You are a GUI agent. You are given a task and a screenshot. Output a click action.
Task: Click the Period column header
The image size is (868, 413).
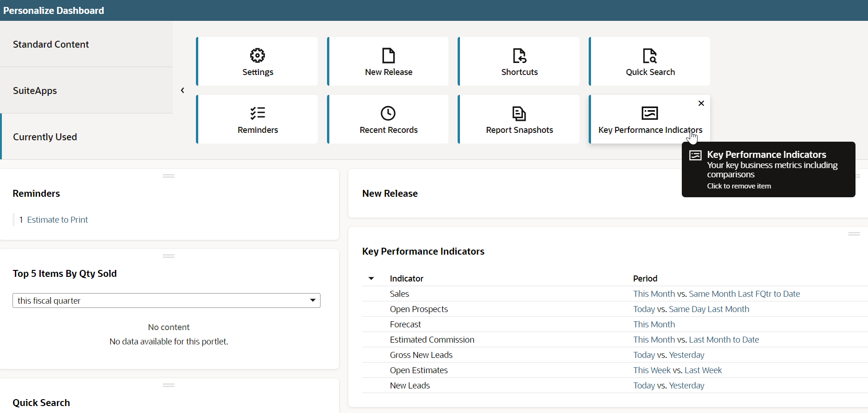tap(645, 279)
